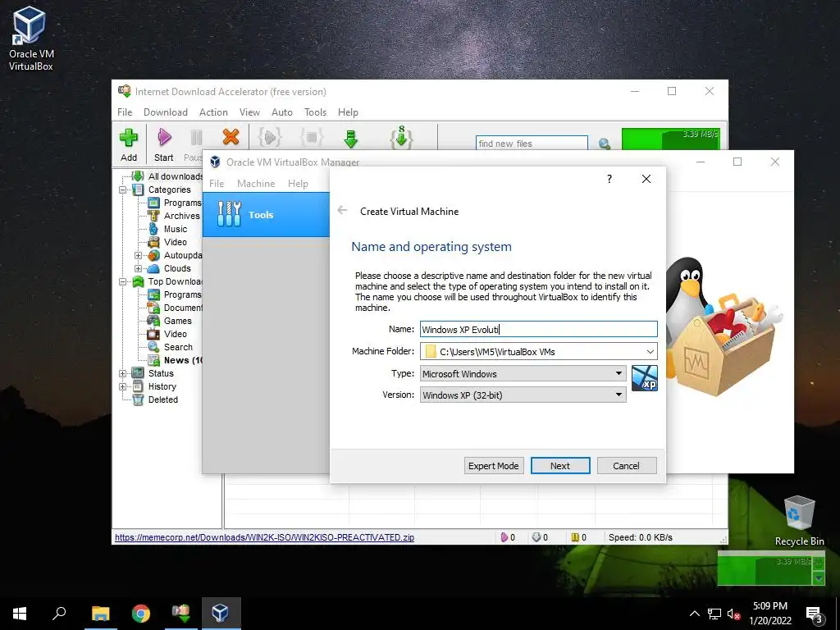Click the Start download purple arrow icon
Viewport: 840px width, 630px height.
[164, 138]
